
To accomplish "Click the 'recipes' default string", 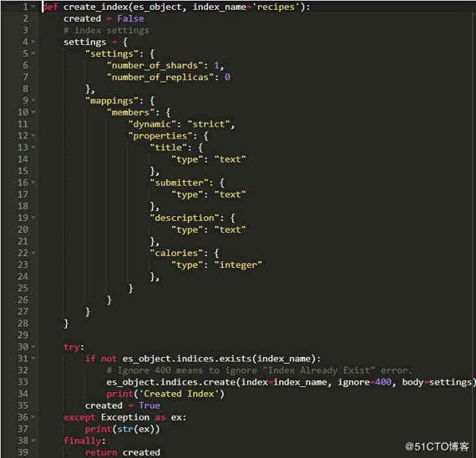I will coord(276,7).
